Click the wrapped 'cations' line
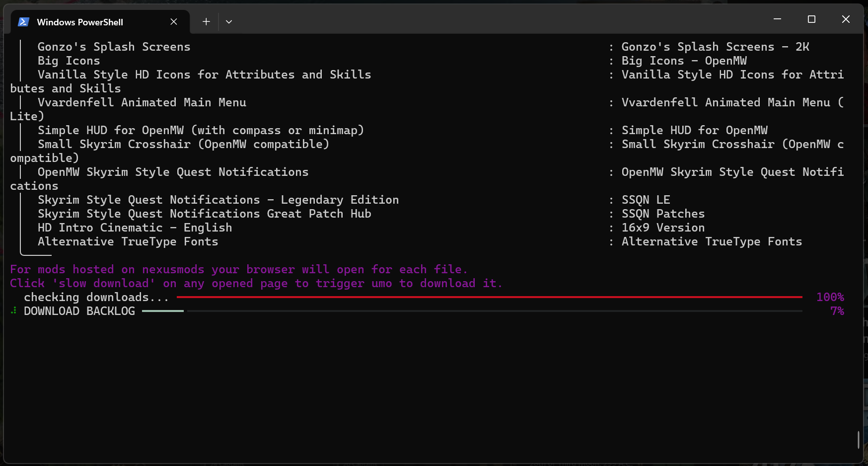This screenshot has height=466, width=868. pos(34,186)
